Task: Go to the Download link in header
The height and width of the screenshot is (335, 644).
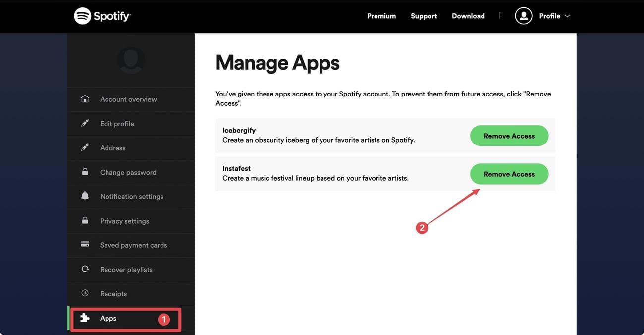Action: tap(468, 16)
